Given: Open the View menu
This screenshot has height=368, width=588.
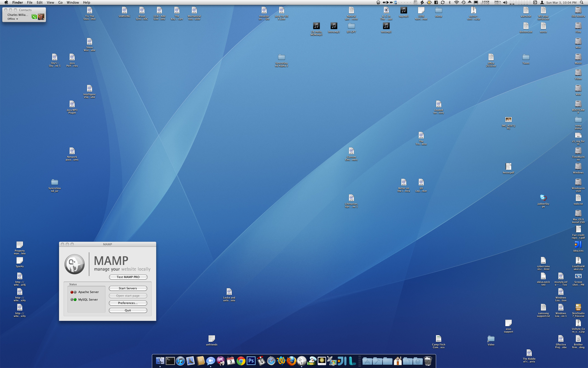Looking at the screenshot, I should tap(50, 3).
